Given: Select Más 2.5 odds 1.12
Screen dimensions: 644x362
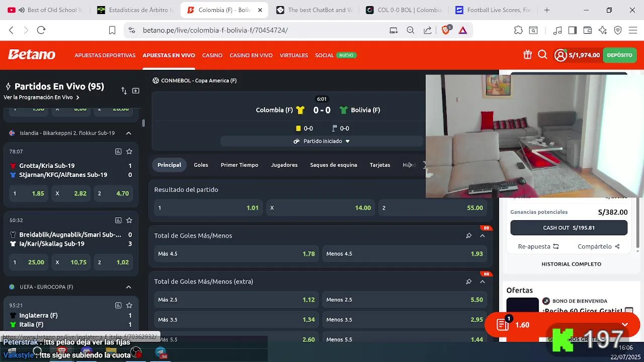Looking at the screenshot, I should [236, 300].
